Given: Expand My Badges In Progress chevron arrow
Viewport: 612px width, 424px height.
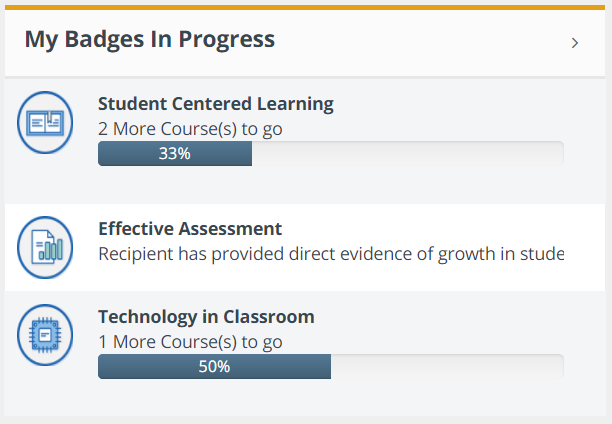Looking at the screenshot, I should tap(574, 43).
